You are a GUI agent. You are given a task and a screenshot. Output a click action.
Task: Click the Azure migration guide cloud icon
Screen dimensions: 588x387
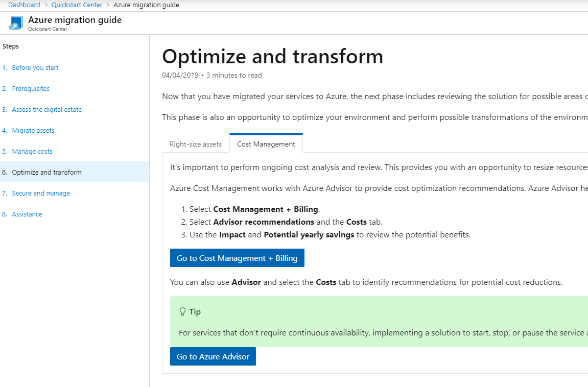[16, 23]
